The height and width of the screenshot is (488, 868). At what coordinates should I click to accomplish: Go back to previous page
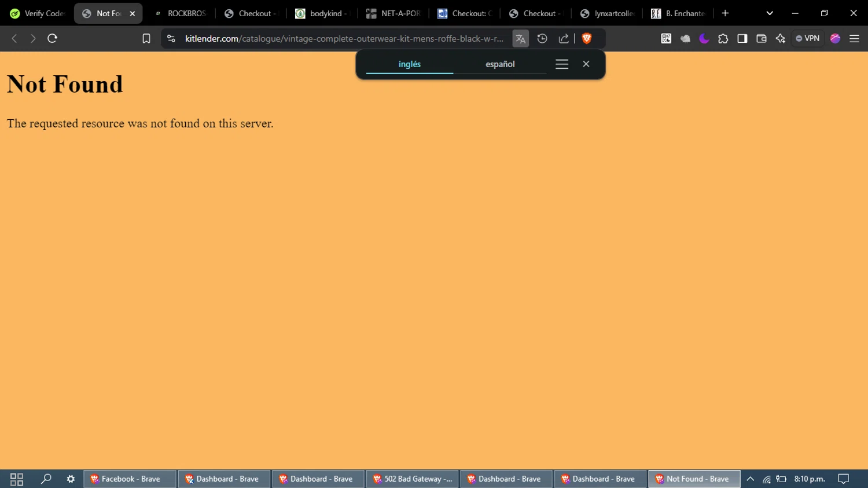pos(14,38)
